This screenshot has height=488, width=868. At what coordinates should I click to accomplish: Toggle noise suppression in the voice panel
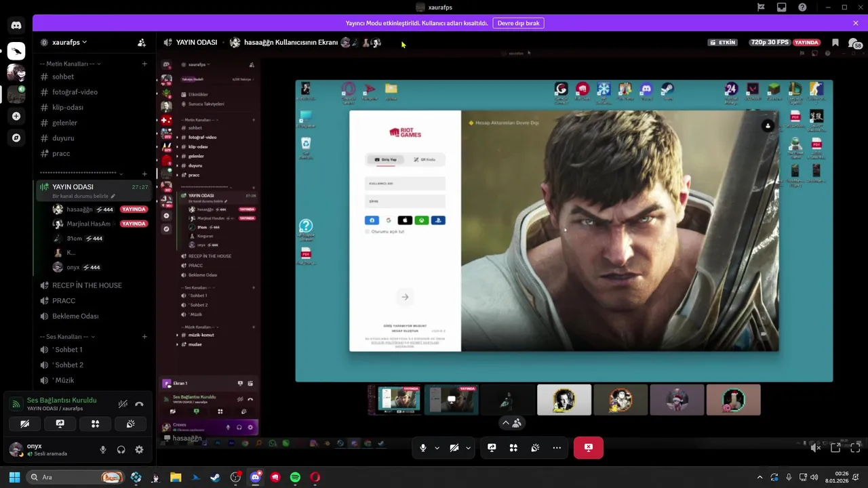pos(123,404)
